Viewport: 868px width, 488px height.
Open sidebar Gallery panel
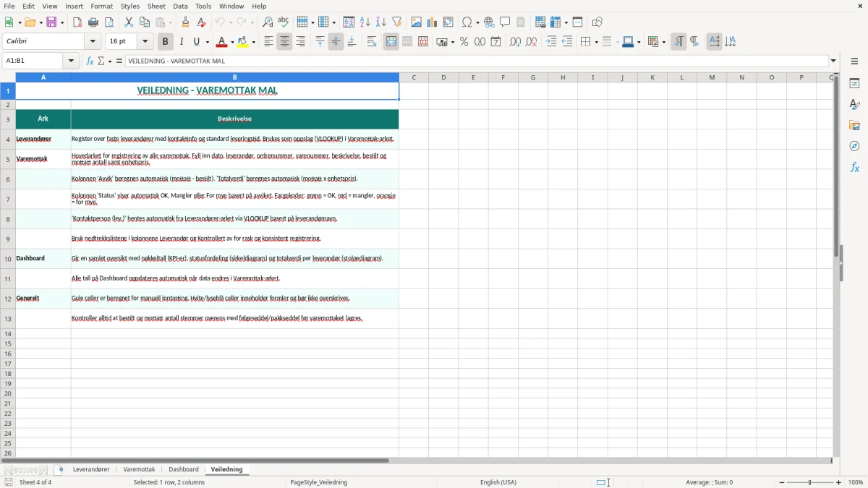pos(854,126)
